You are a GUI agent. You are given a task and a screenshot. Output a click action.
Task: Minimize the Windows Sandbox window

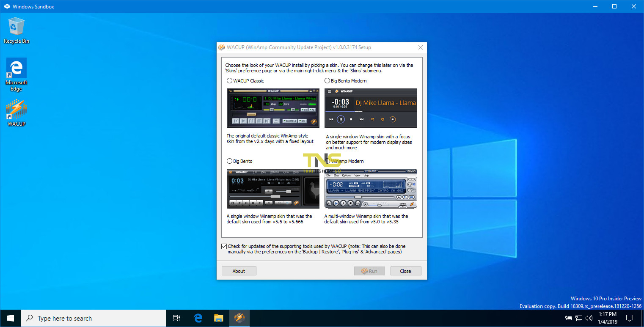[595, 6]
